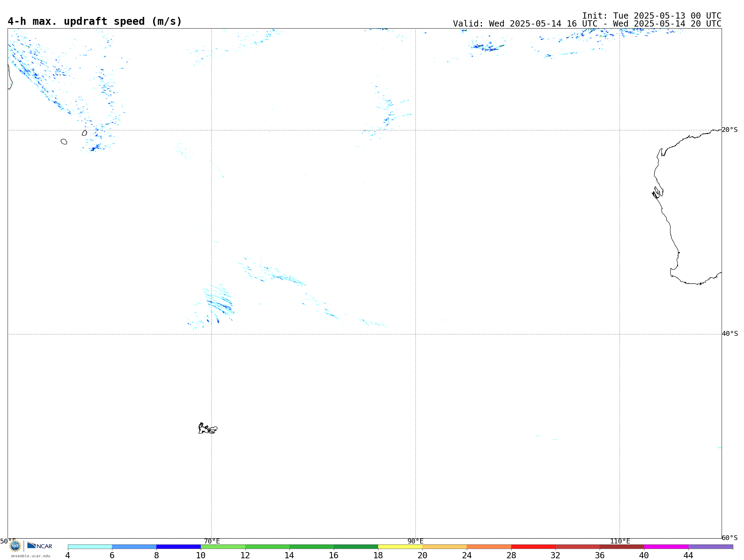The width and height of the screenshot is (744, 560).
Task: Click the NSF logo
Action: [15, 546]
